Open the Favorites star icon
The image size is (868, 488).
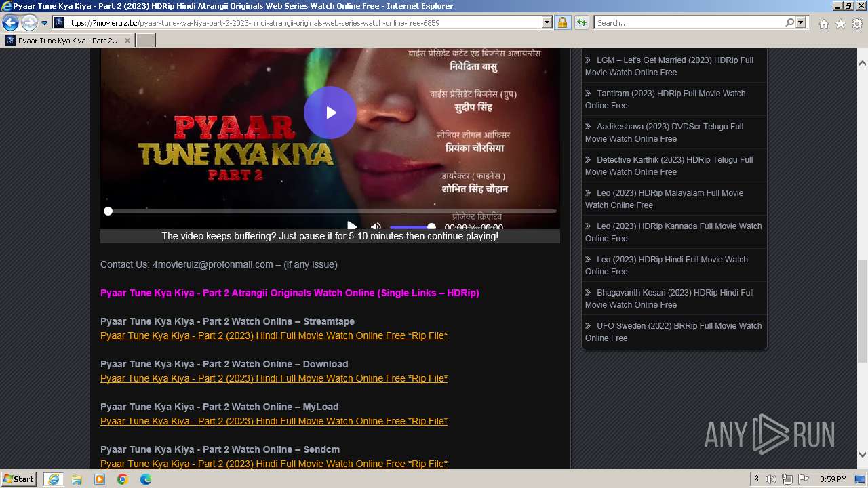click(840, 24)
